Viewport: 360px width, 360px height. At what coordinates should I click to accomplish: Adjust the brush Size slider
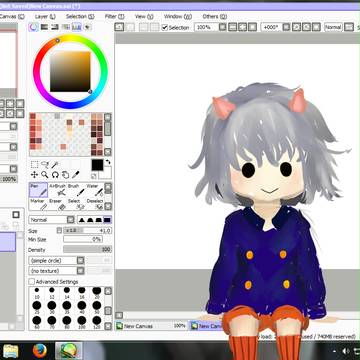click(x=87, y=230)
